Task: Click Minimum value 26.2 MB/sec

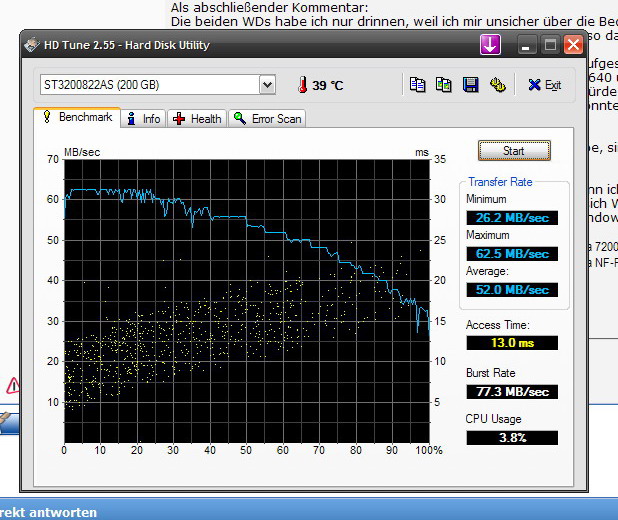Action: 512,218
